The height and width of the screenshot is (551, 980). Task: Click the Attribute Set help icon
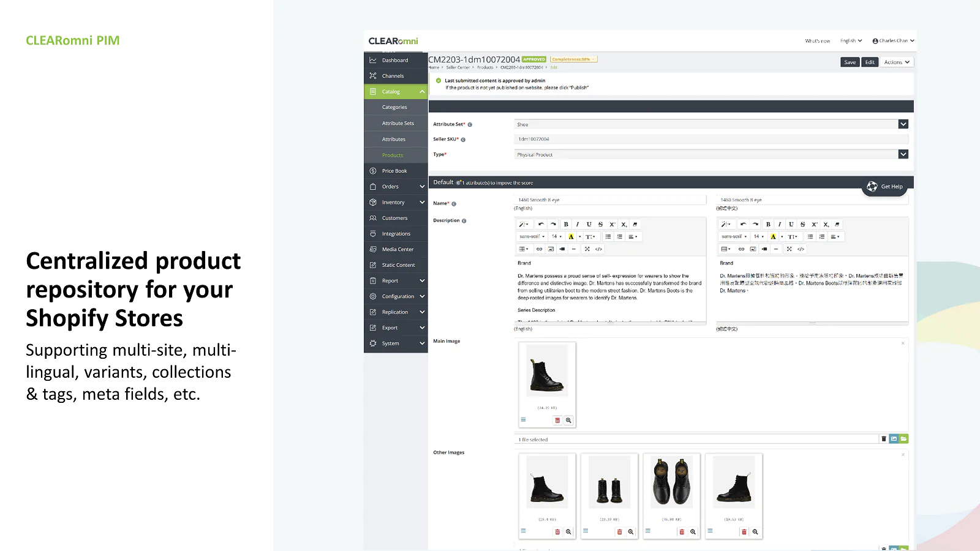tap(470, 124)
